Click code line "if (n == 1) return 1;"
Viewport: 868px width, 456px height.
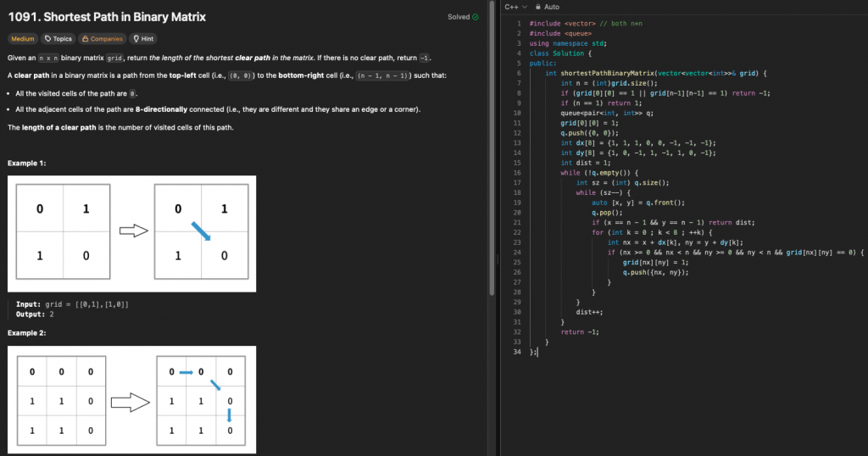tap(601, 103)
